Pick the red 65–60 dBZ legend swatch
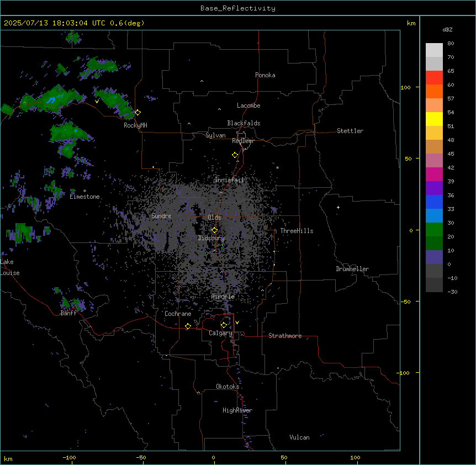 coord(434,77)
